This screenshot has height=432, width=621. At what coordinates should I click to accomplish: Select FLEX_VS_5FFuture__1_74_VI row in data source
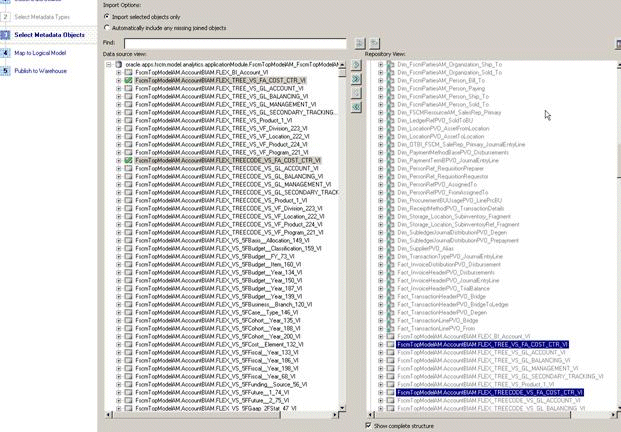(x=212, y=392)
